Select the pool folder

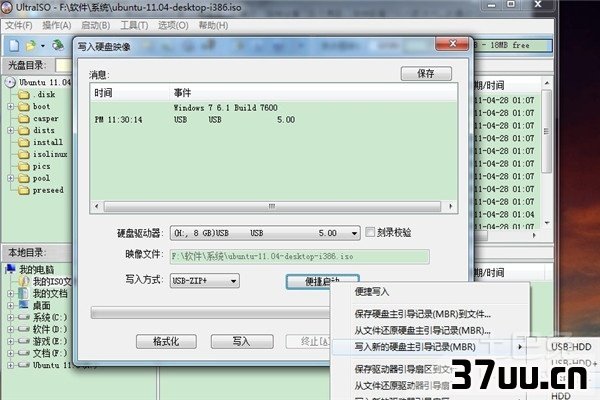[x=41, y=178]
